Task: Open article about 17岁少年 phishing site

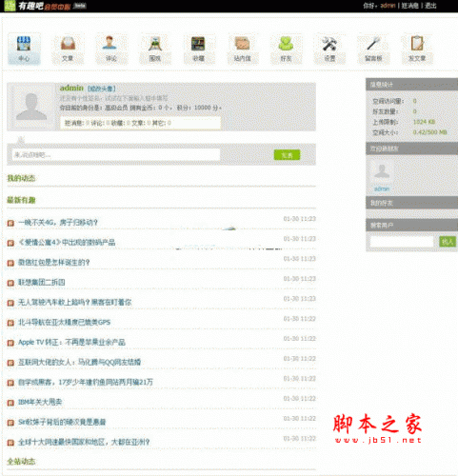Action: point(86,383)
